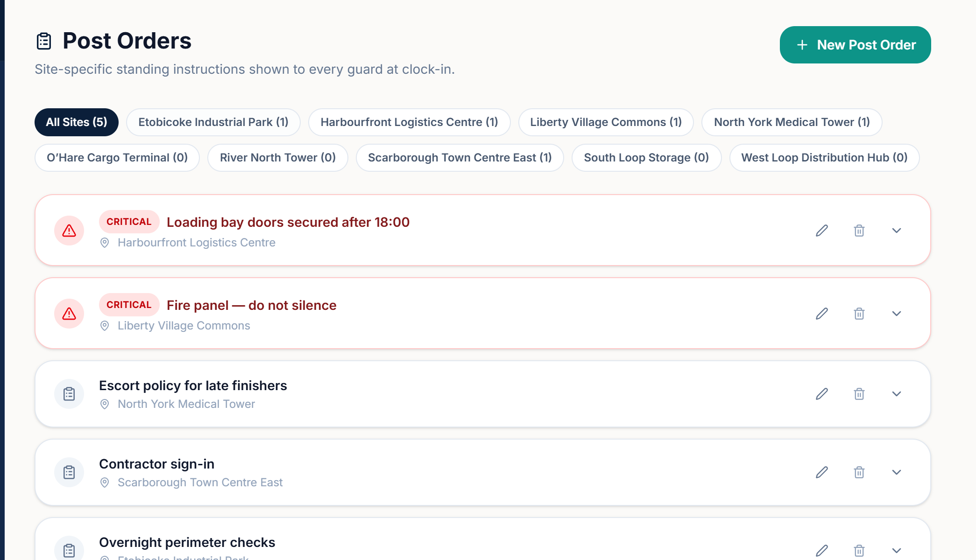The width and height of the screenshot is (976, 560).
Task: Click the clipboard icon on Contractor sign-in card
Action: coord(69,472)
